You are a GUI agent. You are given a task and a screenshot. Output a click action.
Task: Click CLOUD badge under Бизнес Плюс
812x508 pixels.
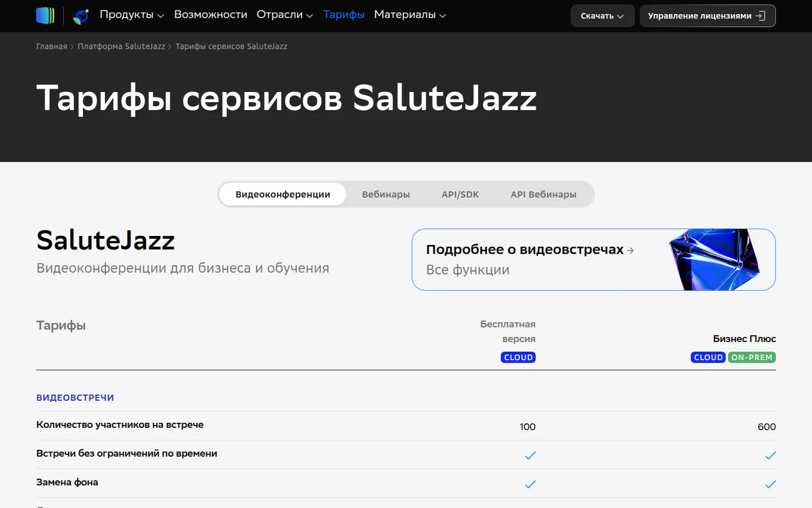click(x=708, y=357)
